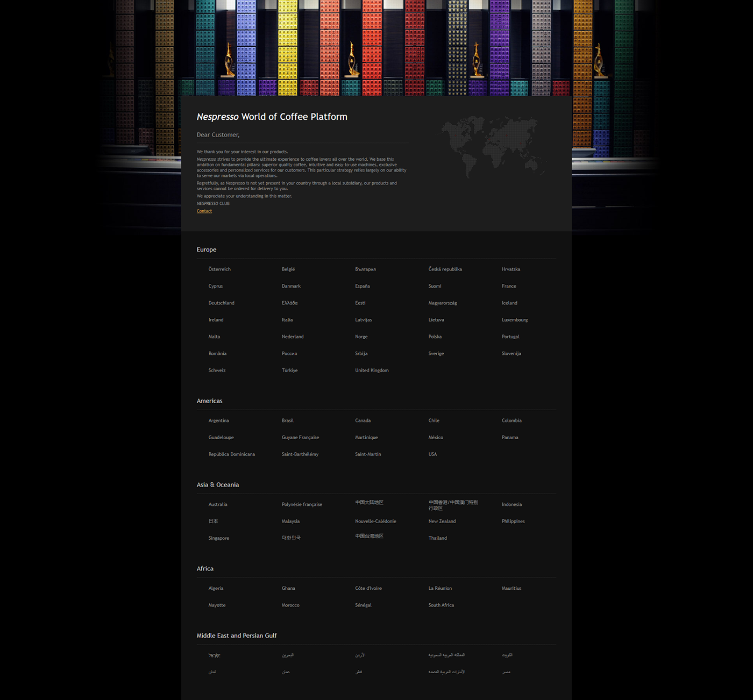
Task: Choose Deutschland country link
Action: (x=222, y=303)
